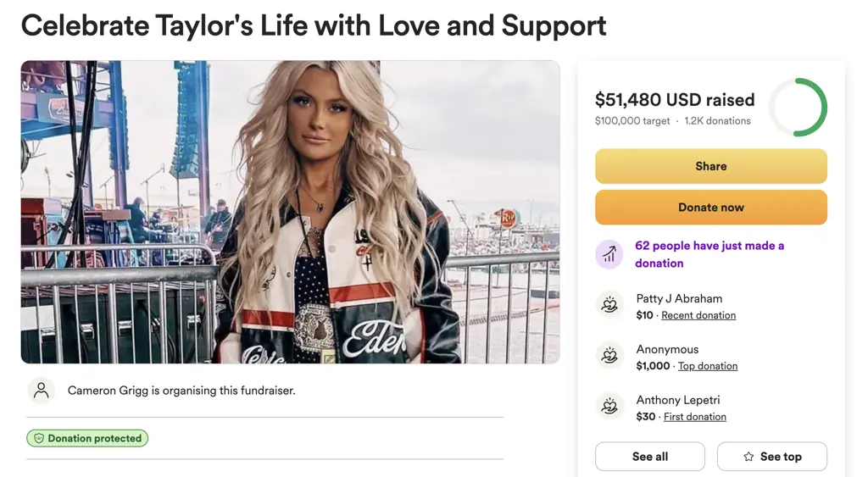Click the organiser profile avatar icon
The height and width of the screenshot is (477, 868).
(x=41, y=391)
